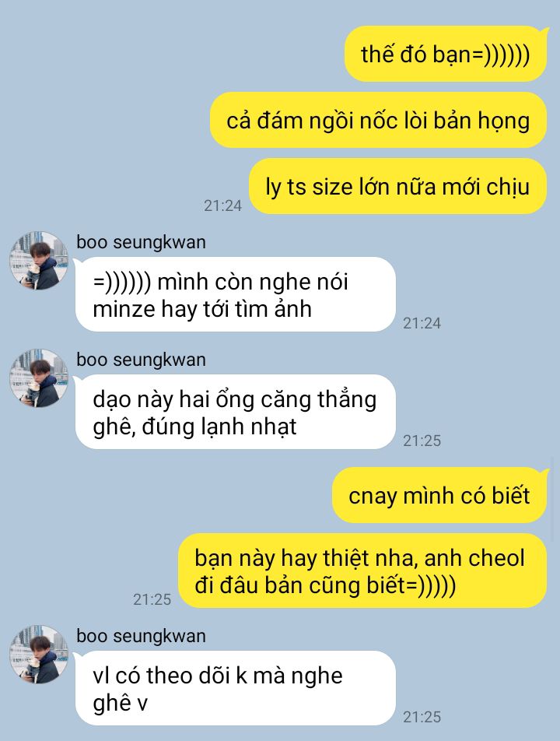Click the thin scrollbar on the chat's right edge
This screenshot has width=560, height=741.
point(554,499)
